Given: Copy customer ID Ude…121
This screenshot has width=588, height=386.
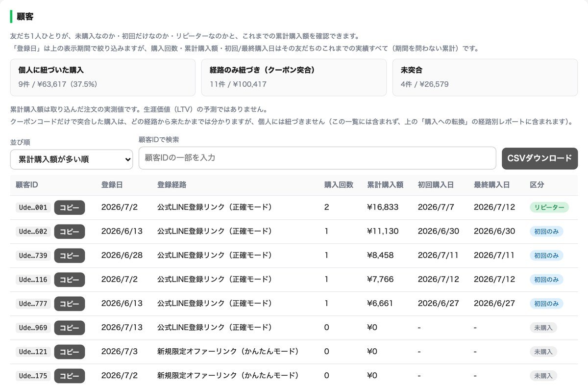Looking at the screenshot, I should (70, 352).
